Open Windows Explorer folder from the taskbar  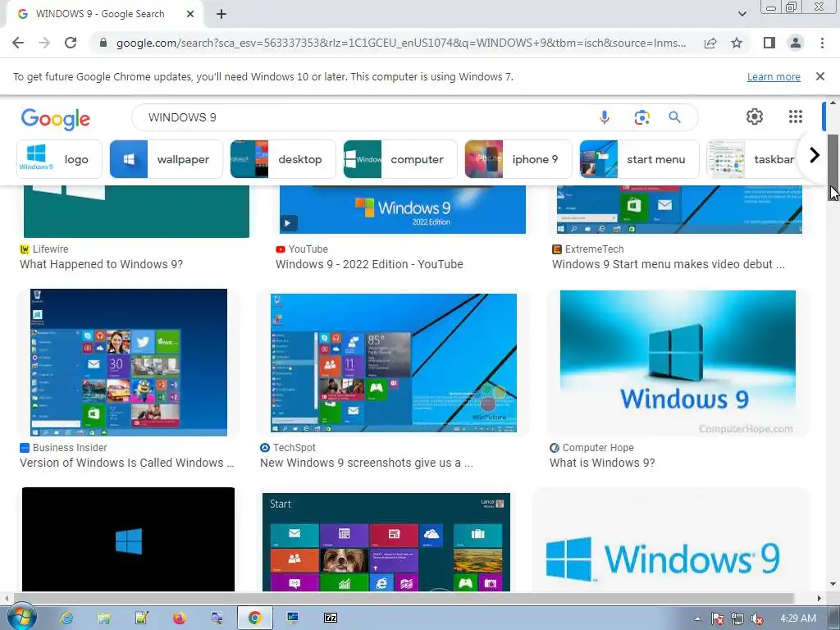click(x=104, y=619)
